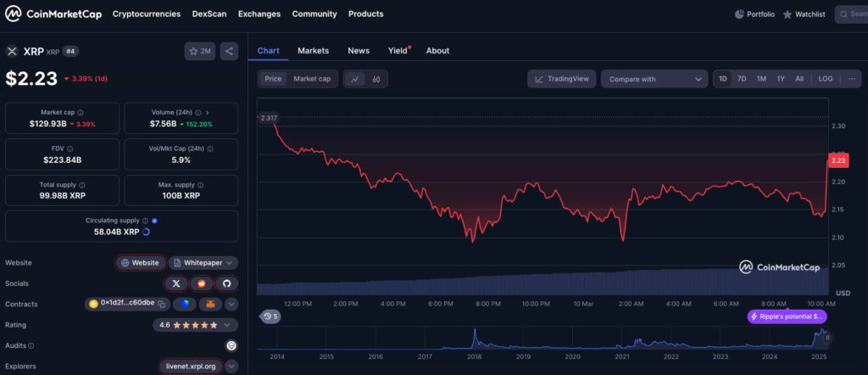Viewport: 868px width, 375px height.
Task: Add XRP to watchlist via 2M star
Action: tap(200, 51)
